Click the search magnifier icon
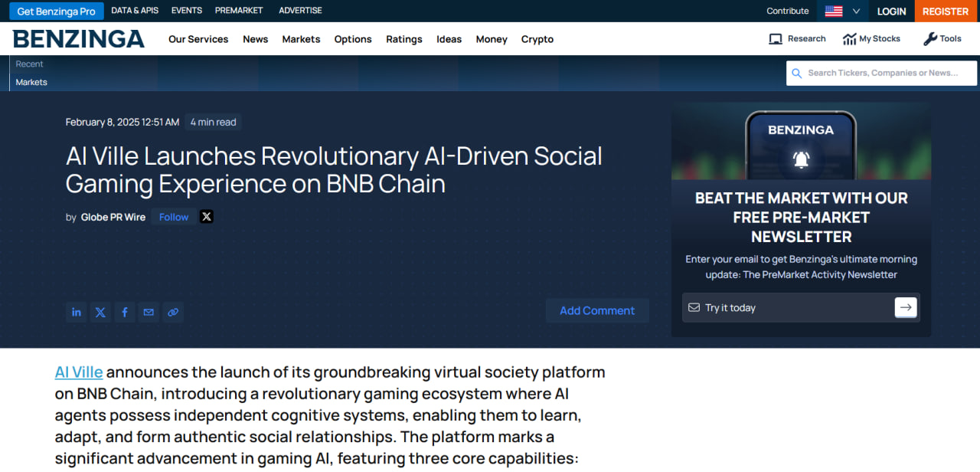The image size is (980, 472). click(x=798, y=74)
